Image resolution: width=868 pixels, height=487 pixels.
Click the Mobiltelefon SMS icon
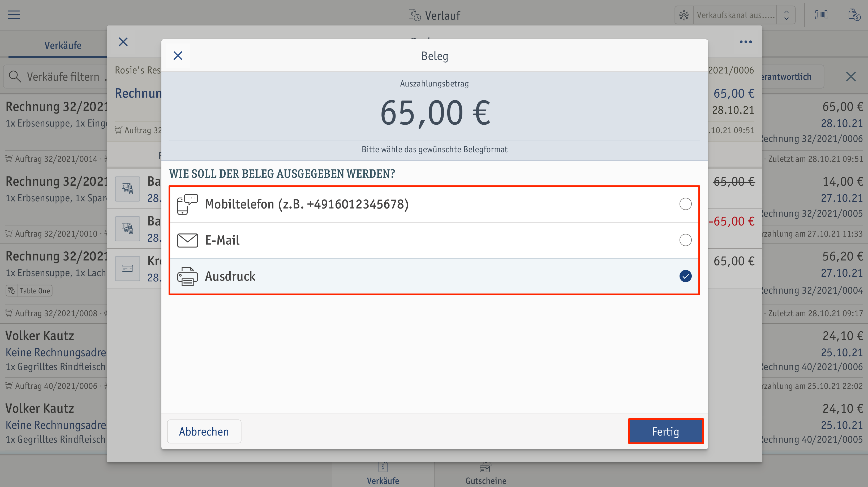point(187,204)
